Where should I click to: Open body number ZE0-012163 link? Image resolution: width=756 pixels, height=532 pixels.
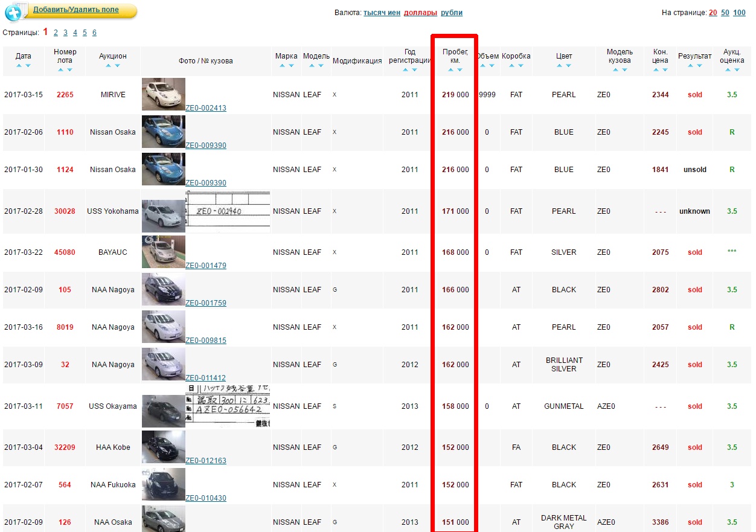(x=206, y=461)
